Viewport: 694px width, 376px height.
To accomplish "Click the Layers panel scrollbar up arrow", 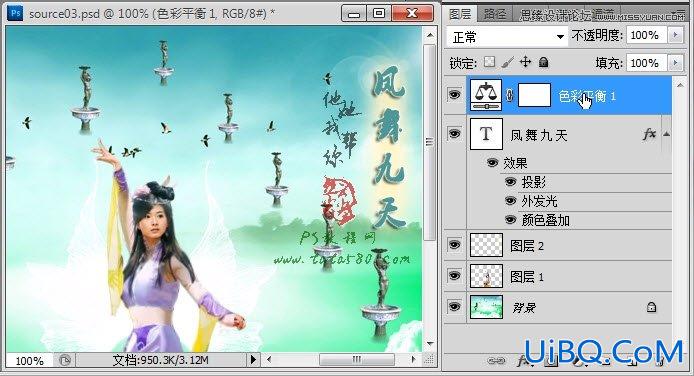I will [679, 84].
